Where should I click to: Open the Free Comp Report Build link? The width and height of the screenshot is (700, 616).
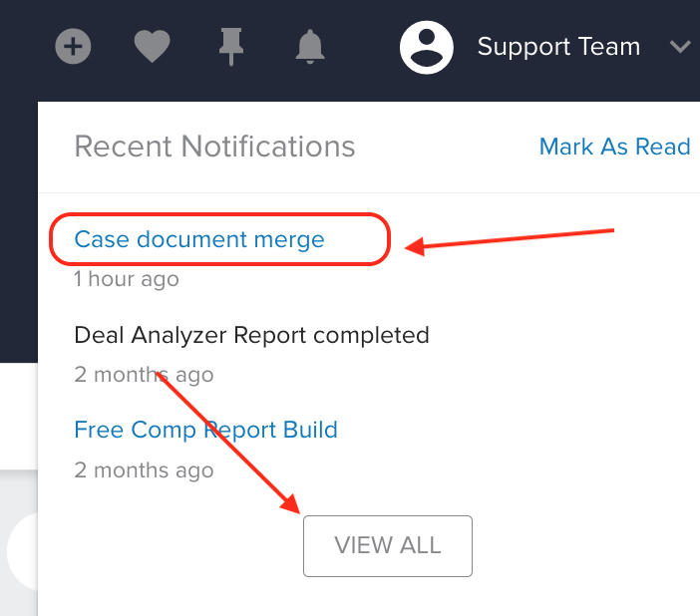(205, 430)
